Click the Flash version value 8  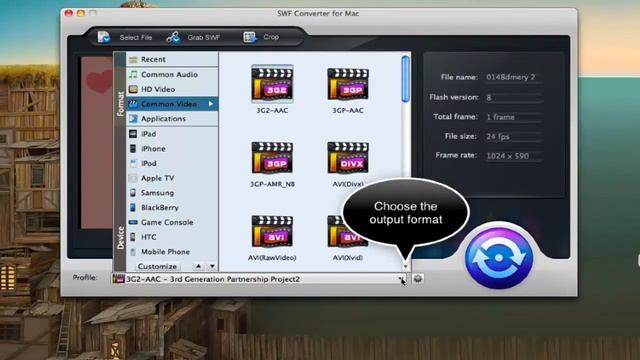pos(489,98)
